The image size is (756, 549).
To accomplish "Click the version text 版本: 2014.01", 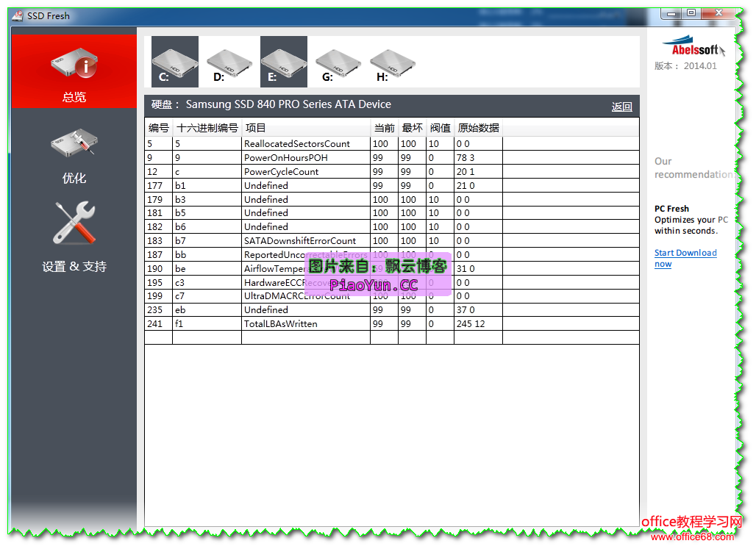I will click(685, 66).
